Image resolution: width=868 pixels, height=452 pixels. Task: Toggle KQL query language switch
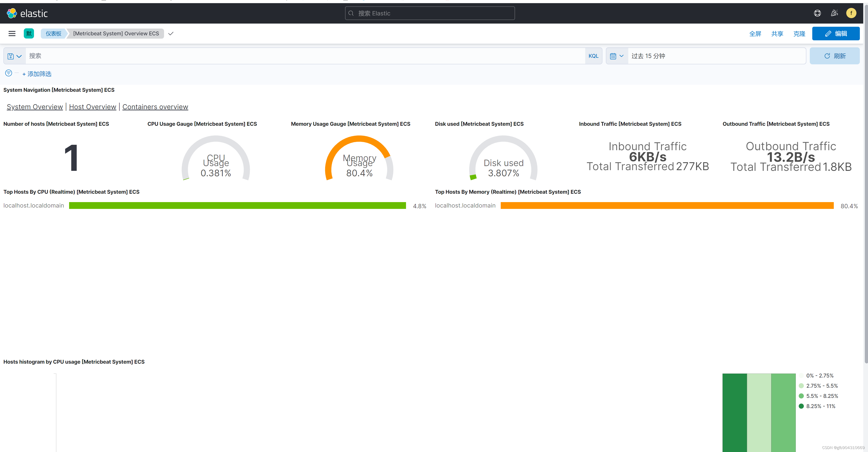pyautogui.click(x=593, y=56)
